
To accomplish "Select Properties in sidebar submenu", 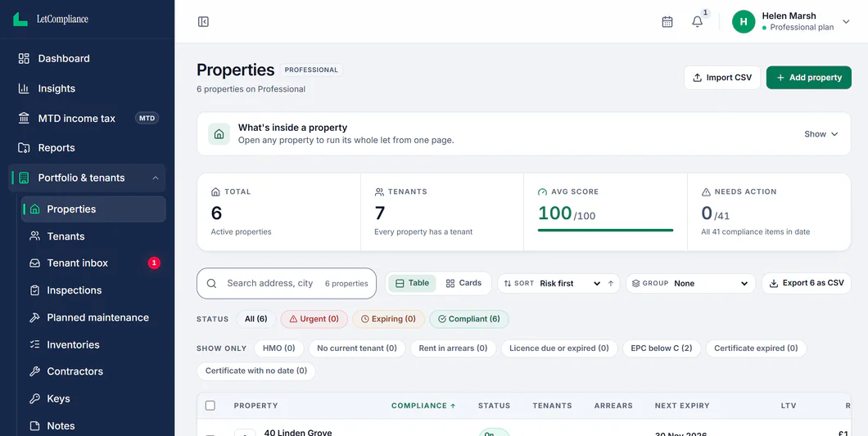I will 93,209.
